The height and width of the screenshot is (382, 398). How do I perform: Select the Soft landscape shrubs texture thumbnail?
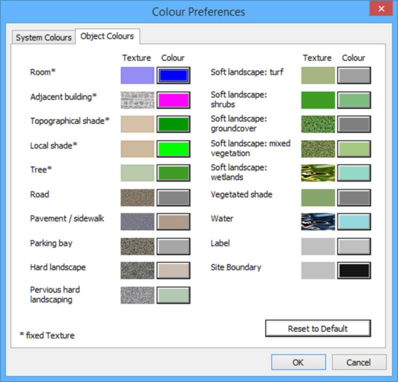318,100
